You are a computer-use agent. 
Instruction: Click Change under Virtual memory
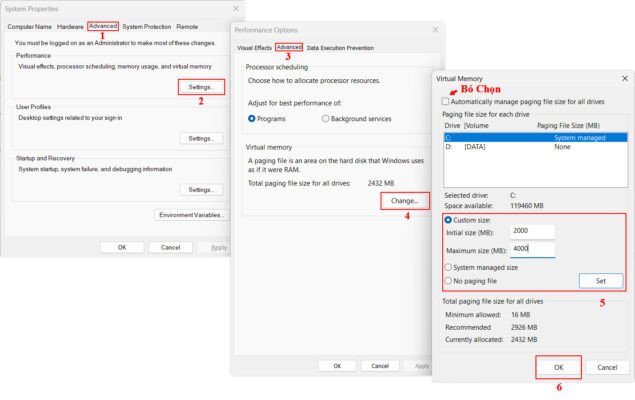[x=404, y=201]
